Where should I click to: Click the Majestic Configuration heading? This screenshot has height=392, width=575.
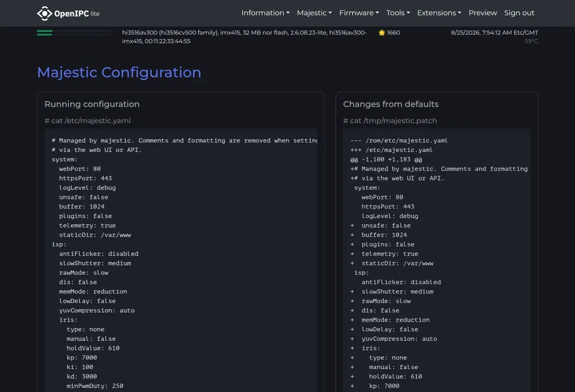click(119, 72)
